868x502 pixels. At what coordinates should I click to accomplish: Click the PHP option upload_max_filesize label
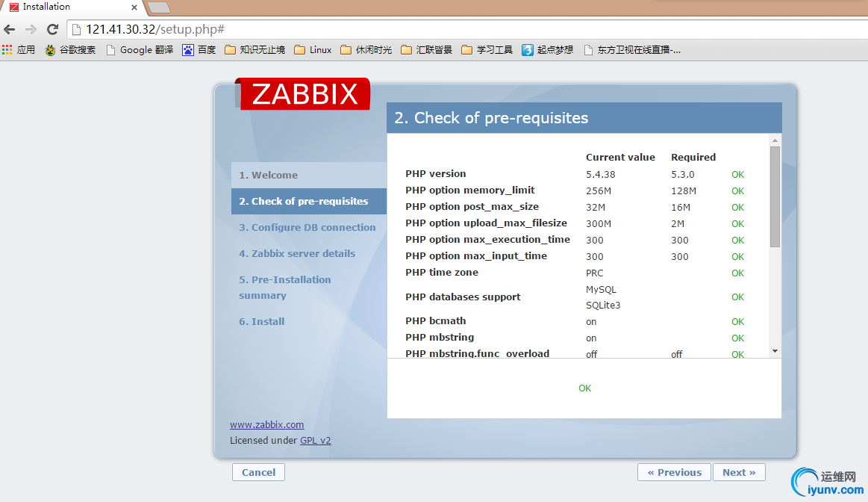tap(486, 223)
